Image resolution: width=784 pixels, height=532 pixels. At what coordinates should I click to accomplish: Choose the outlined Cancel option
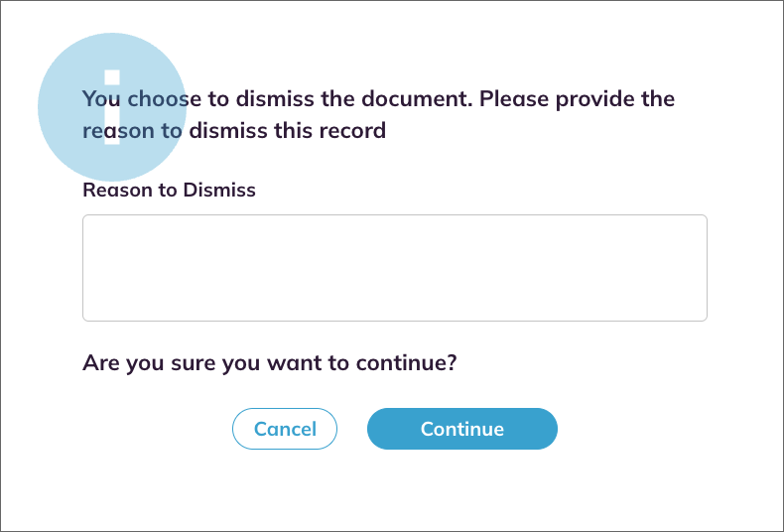pyautogui.click(x=285, y=429)
